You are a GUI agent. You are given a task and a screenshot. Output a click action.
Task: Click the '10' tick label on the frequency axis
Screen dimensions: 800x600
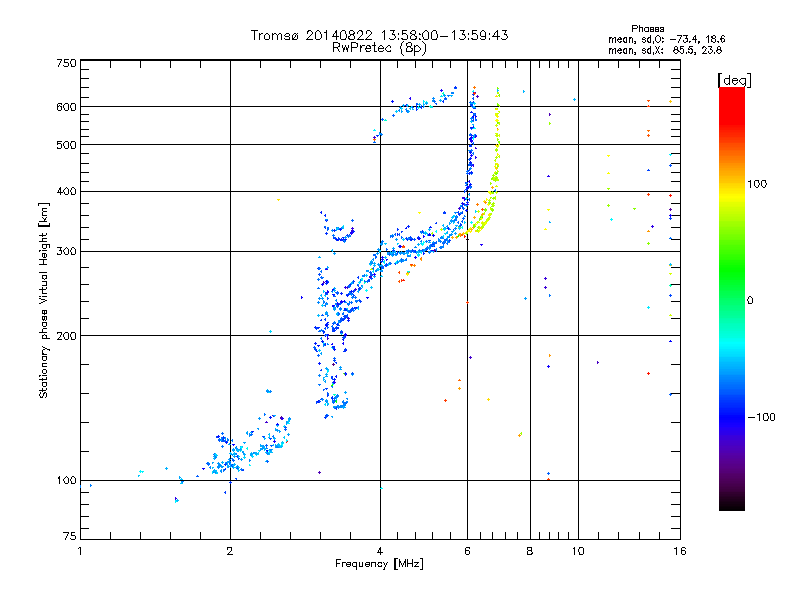[x=578, y=551]
